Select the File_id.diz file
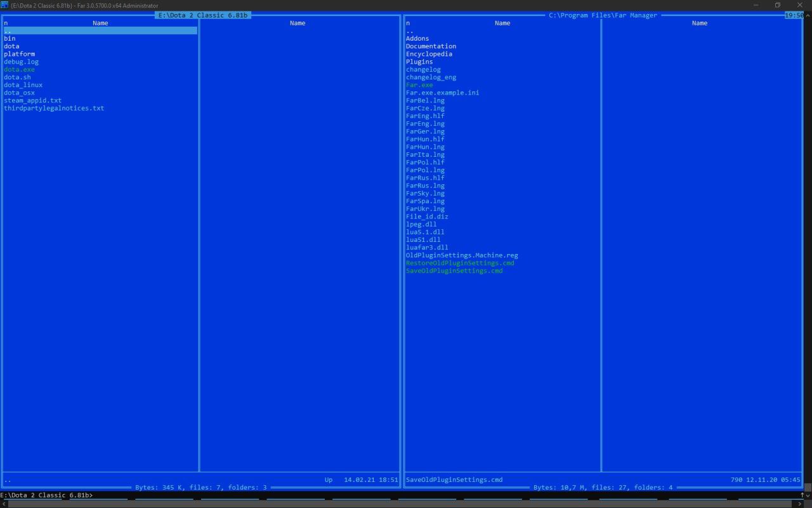 coord(427,217)
